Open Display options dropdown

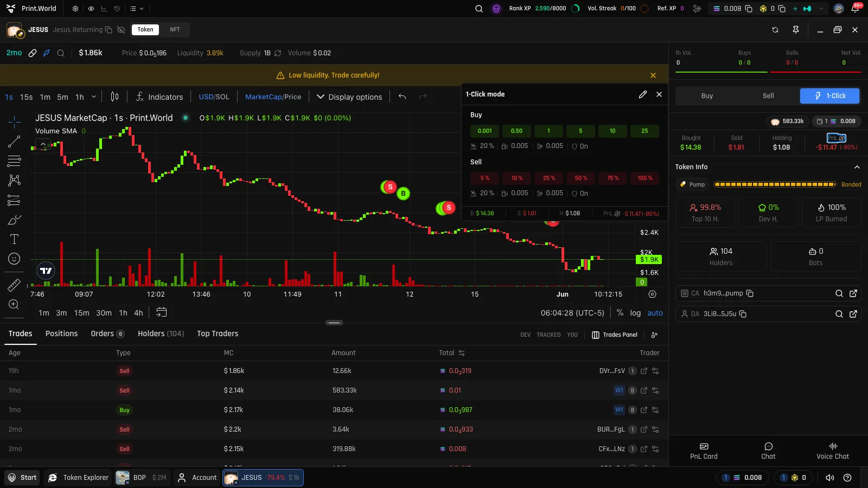click(349, 97)
